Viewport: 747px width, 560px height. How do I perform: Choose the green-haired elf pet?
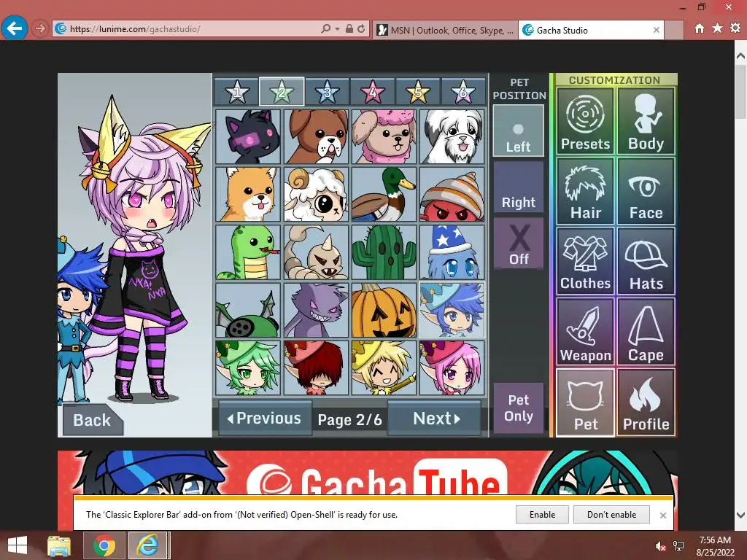point(248,368)
